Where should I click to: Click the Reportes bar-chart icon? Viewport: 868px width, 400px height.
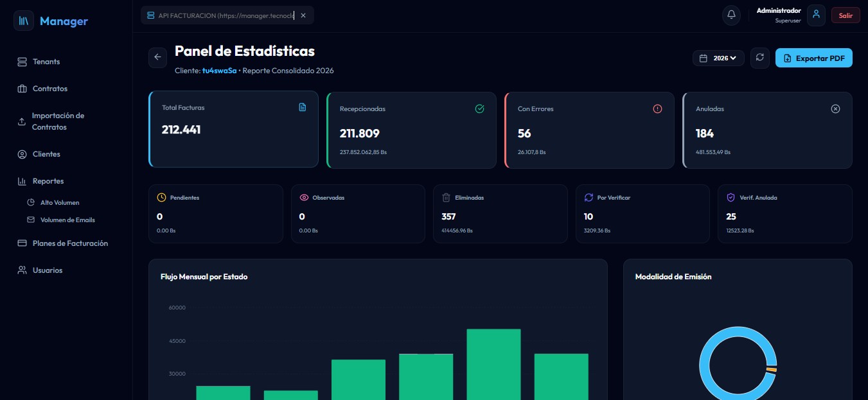(x=22, y=181)
